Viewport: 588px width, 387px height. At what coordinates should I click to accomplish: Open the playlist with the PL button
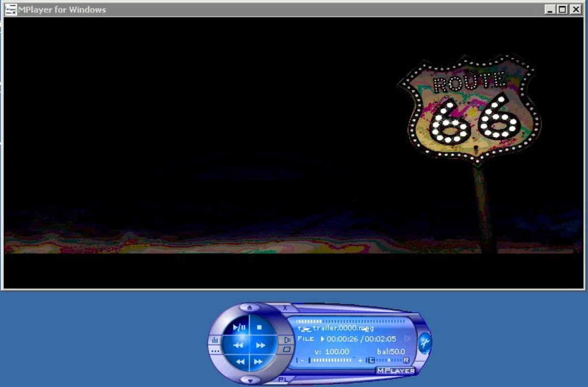coord(283,380)
